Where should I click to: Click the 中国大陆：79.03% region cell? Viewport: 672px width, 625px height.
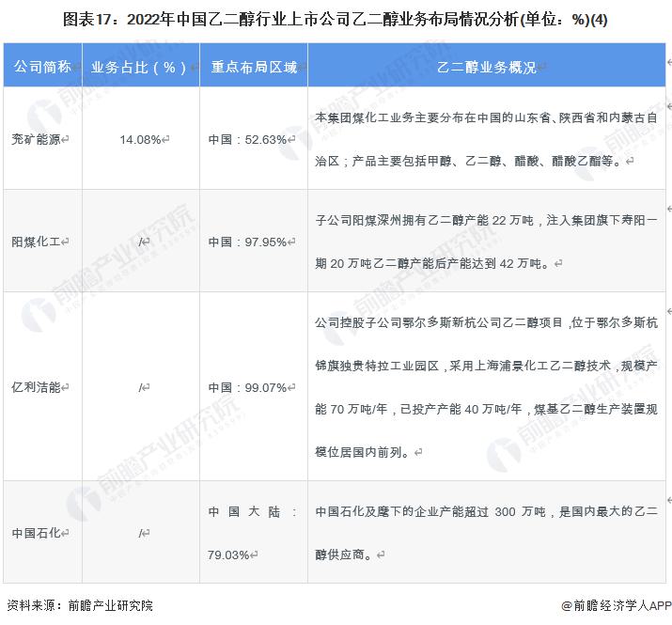(252, 533)
